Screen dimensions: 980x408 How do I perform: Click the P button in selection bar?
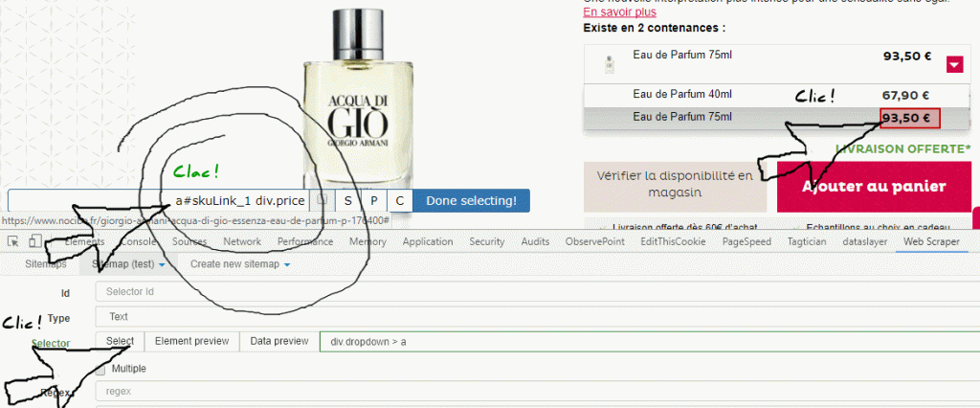pos(374,201)
